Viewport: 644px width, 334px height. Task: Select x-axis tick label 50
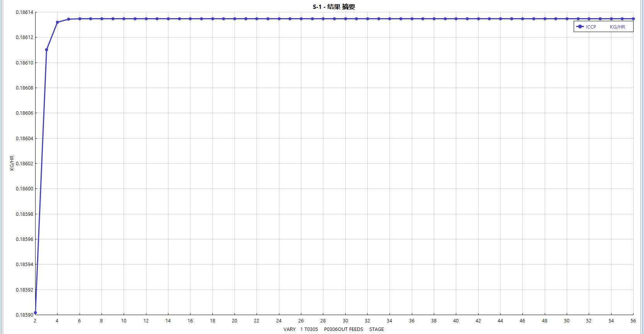[x=567, y=321]
